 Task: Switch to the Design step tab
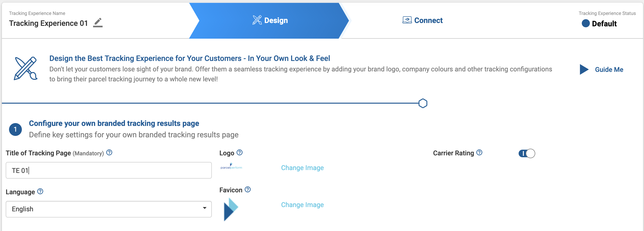tap(270, 20)
